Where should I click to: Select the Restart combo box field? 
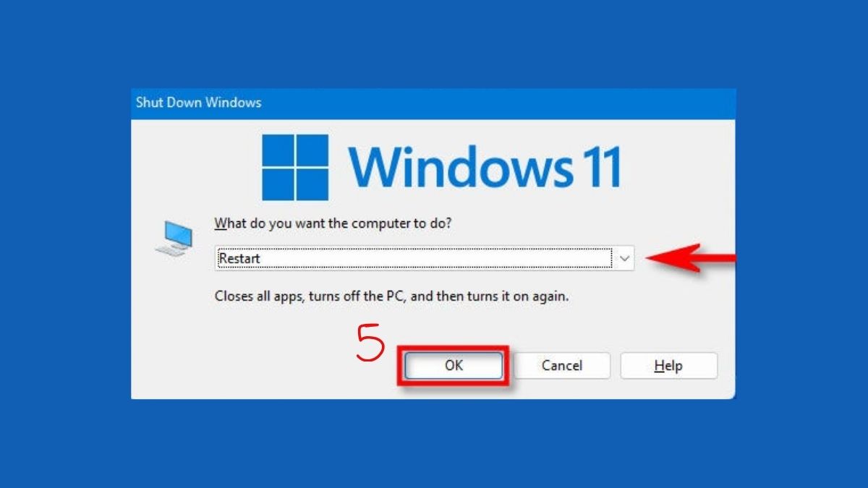(x=425, y=258)
